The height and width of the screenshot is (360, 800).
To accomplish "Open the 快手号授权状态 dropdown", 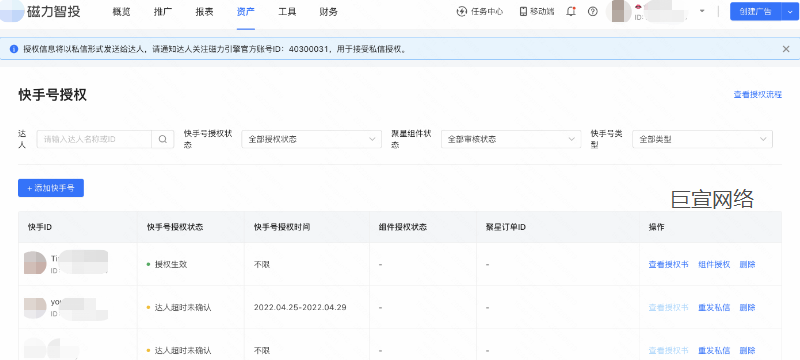I will (311, 139).
